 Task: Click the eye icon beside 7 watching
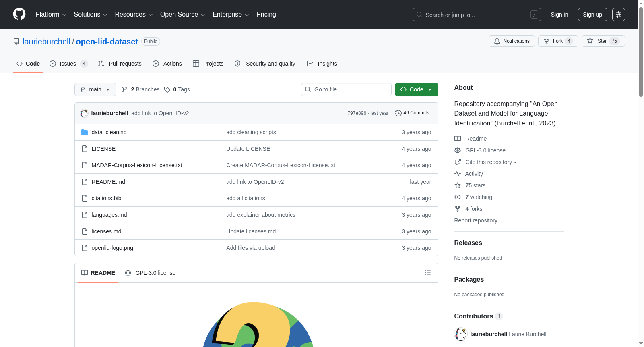pos(458,197)
